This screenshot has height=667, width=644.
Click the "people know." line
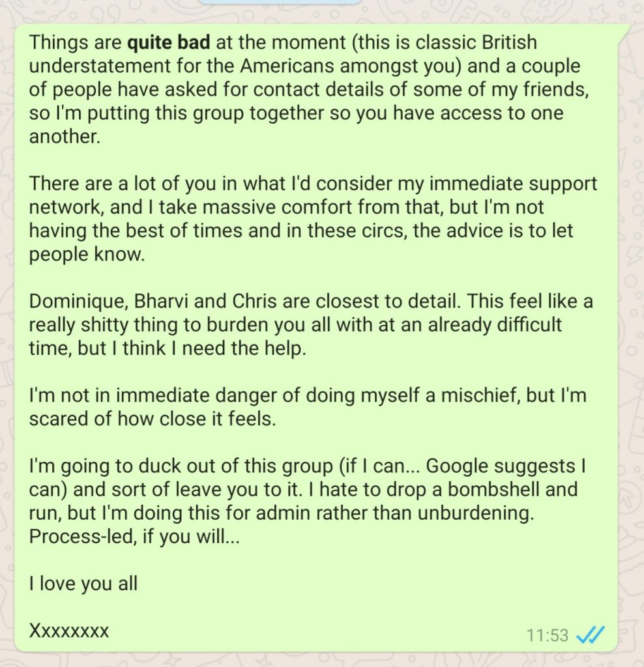coord(86,255)
